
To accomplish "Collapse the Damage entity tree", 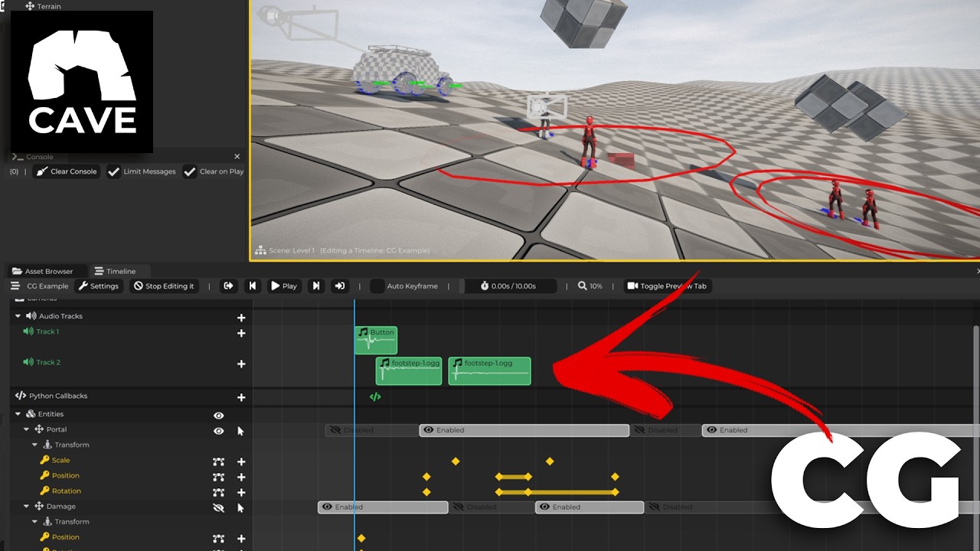I will tap(26, 506).
